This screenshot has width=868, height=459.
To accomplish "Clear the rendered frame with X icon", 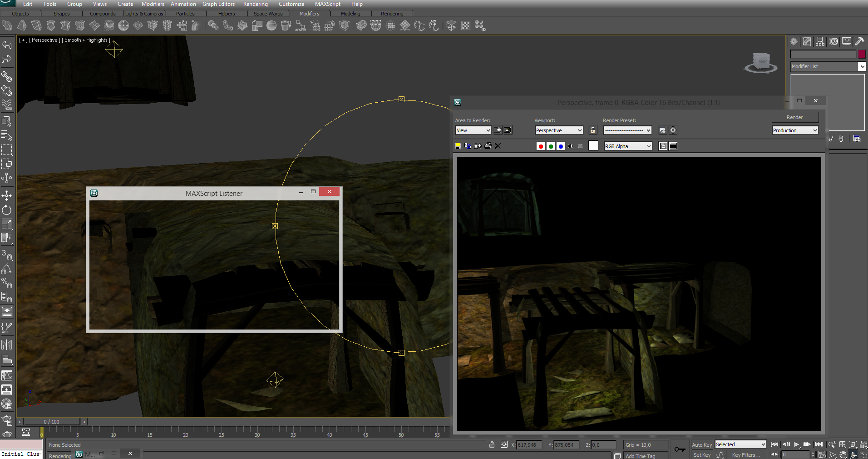I will (498, 146).
